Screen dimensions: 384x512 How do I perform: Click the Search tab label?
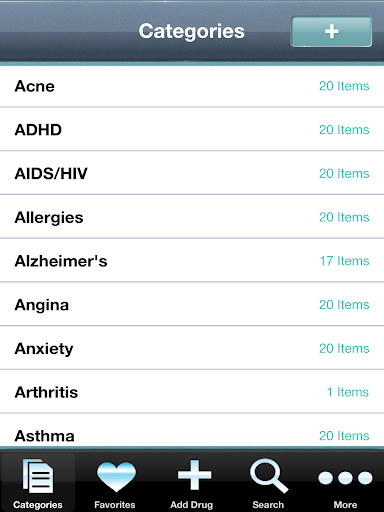(x=268, y=505)
